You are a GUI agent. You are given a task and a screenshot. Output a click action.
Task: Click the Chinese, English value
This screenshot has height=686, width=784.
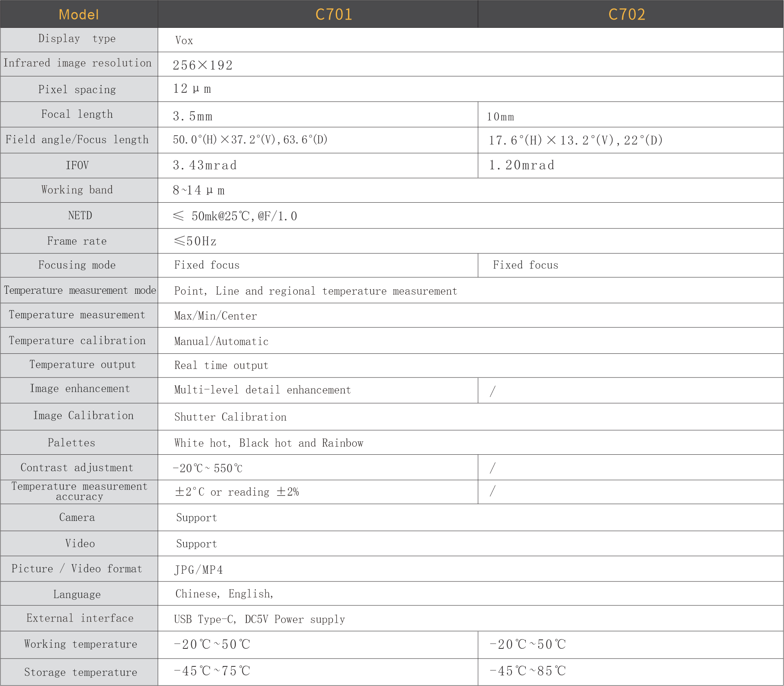(224, 594)
